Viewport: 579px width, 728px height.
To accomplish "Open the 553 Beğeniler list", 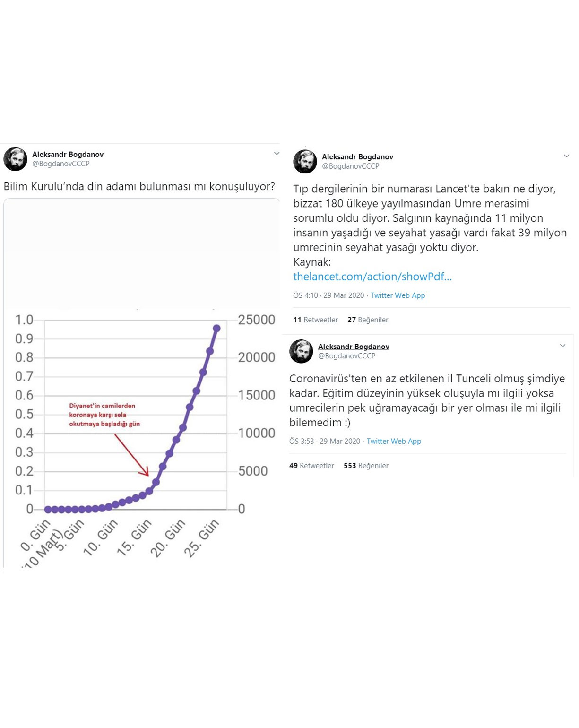I will click(366, 466).
